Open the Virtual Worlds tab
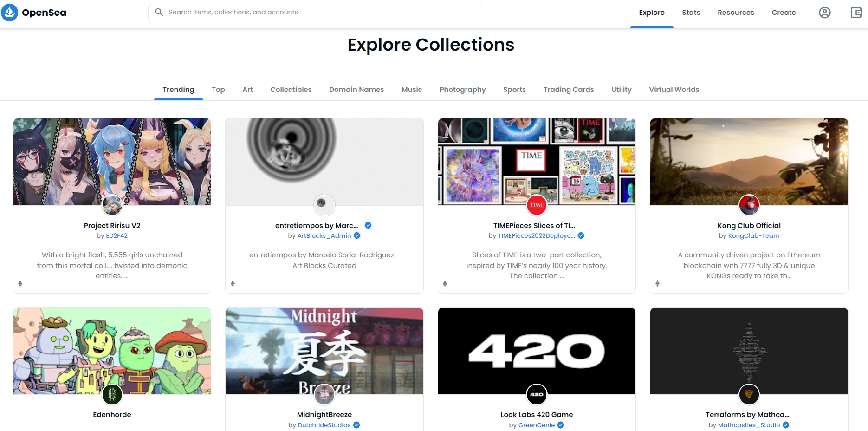The width and height of the screenshot is (868, 431). 674,90
